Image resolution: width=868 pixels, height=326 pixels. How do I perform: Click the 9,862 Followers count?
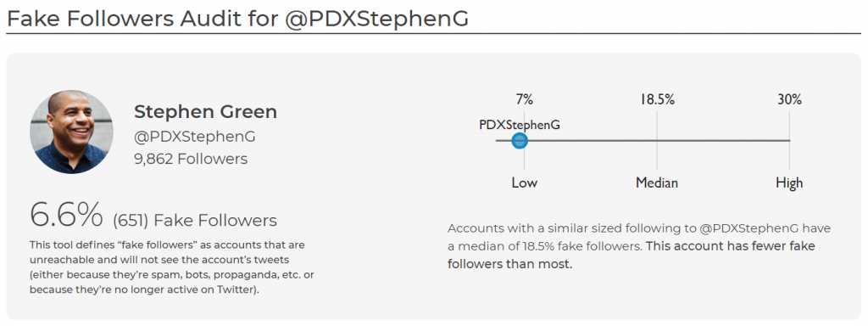191,159
